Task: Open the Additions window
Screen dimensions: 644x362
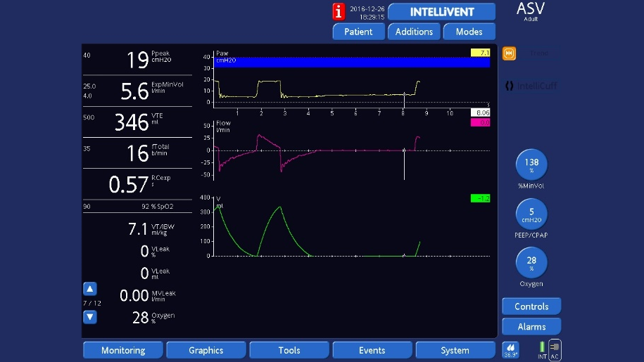Action: pos(414,32)
